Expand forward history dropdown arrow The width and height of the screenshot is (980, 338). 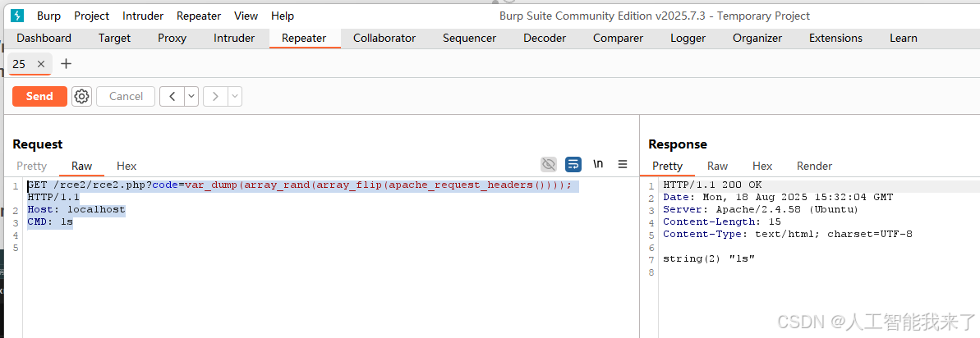[235, 96]
